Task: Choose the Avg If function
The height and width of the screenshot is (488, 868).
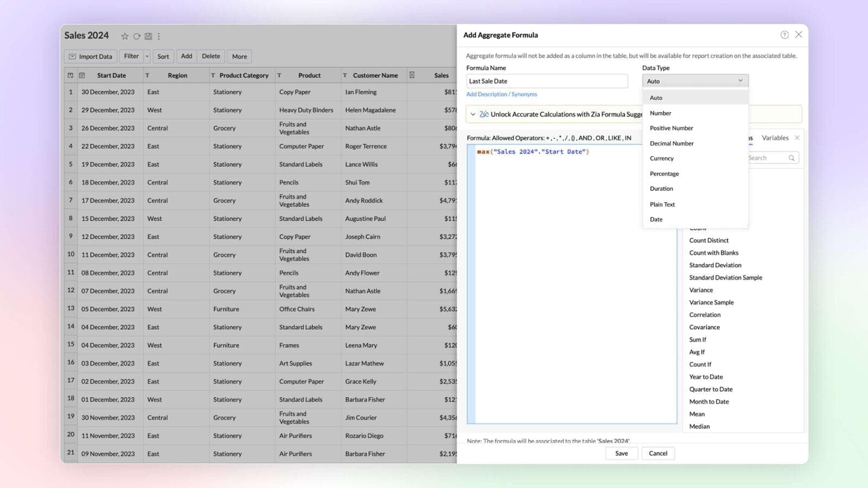Action: point(697,352)
